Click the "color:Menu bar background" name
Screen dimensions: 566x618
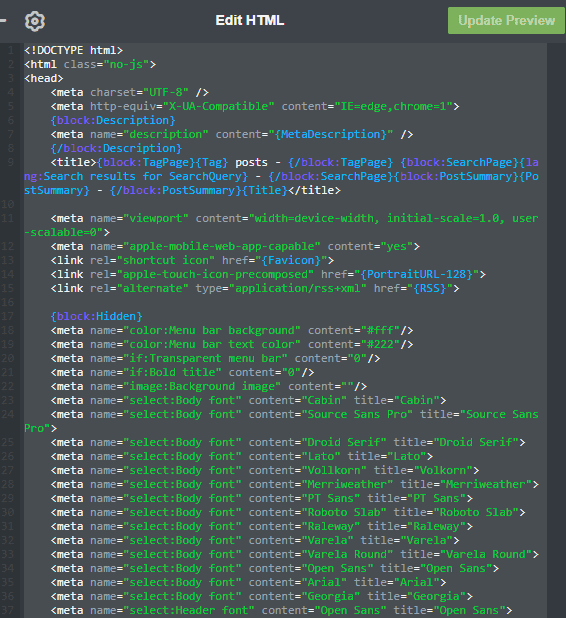point(212,330)
